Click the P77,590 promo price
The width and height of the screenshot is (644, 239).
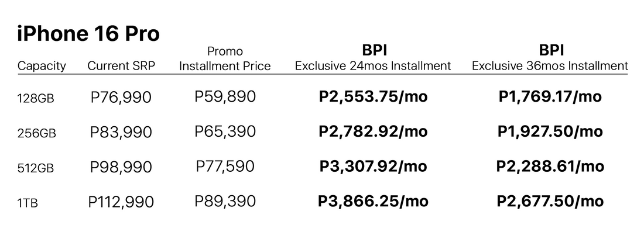pos(225,167)
